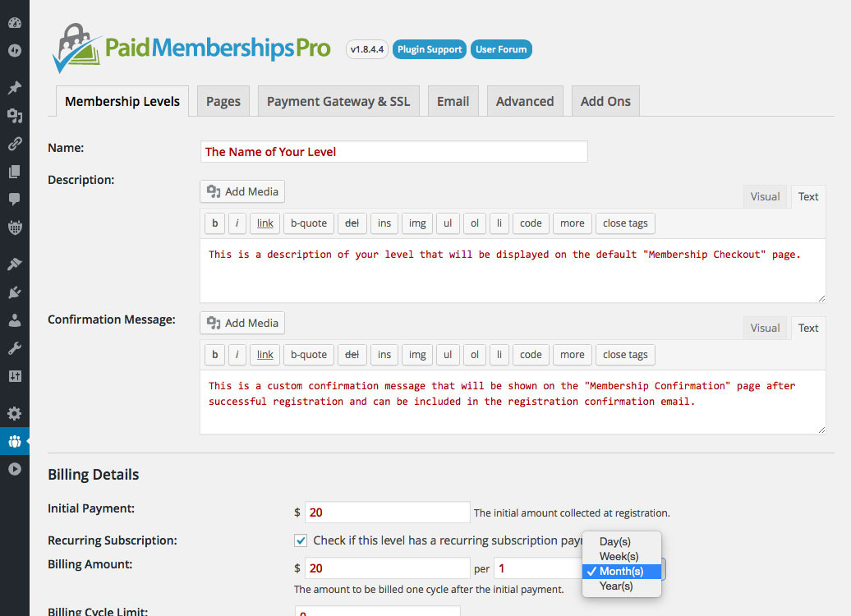Switch to the Pages tab
The width and height of the screenshot is (851, 616).
[x=223, y=102]
